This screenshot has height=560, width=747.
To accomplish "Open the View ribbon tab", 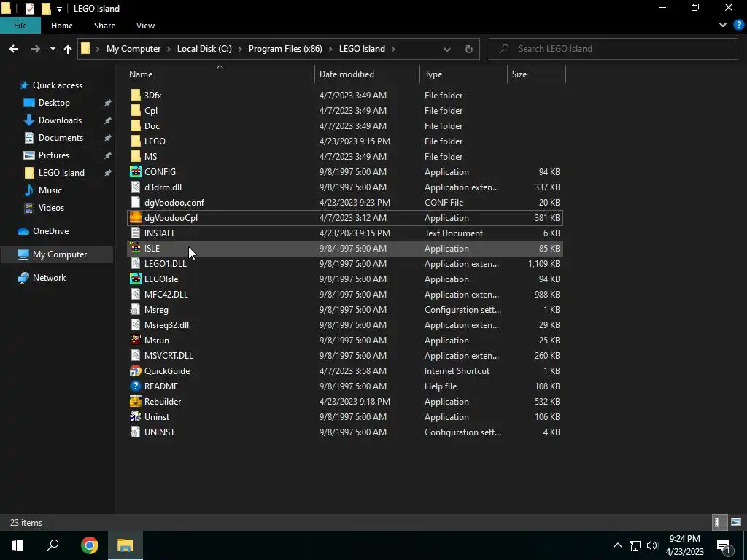I will click(145, 26).
